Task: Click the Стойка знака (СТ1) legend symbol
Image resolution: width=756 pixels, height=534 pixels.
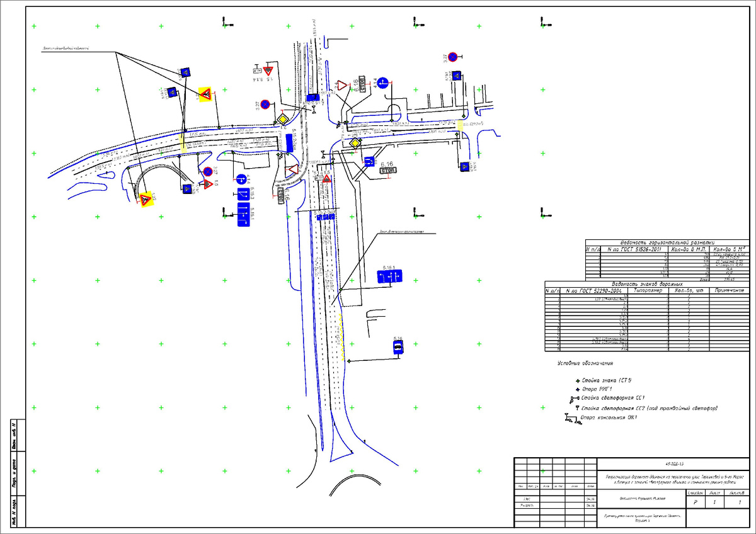Action: [x=578, y=381]
